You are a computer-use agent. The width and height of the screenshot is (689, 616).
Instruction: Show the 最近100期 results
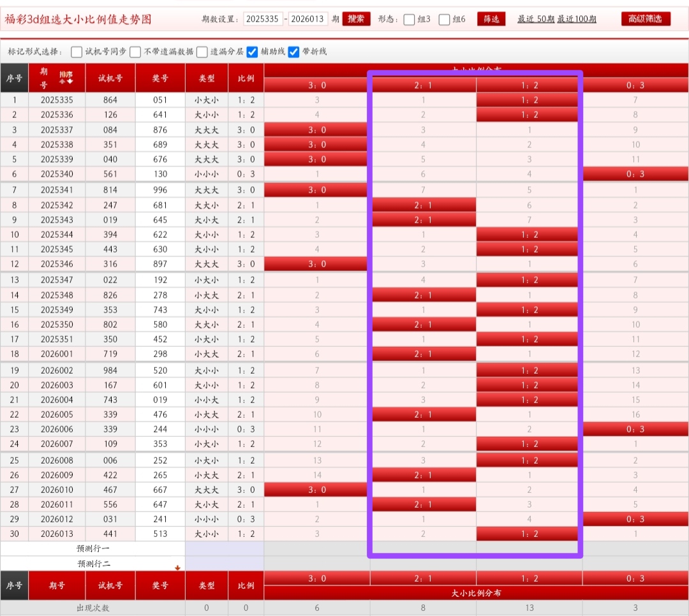point(577,19)
